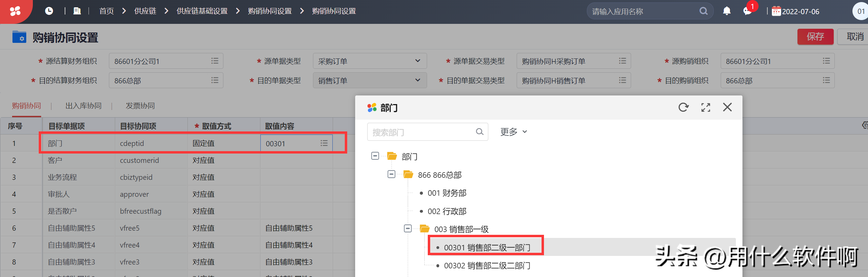Open reference list for 源结算财务组织
The width and height of the screenshot is (868, 277).
click(215, 61)
